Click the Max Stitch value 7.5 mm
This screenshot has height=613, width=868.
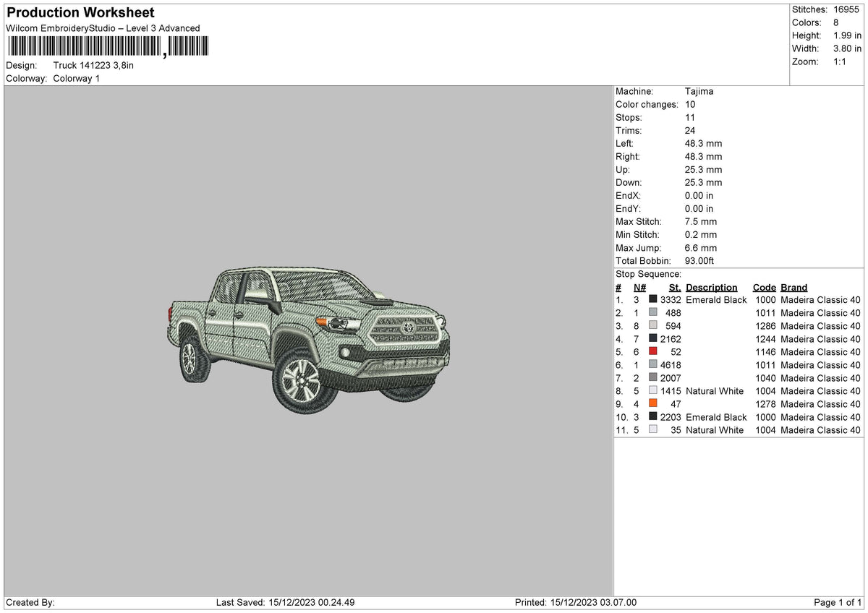point(701,221)
